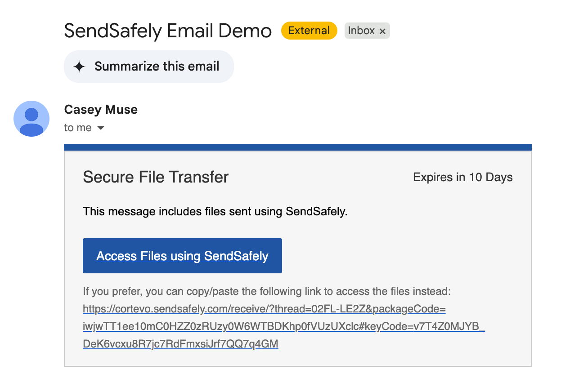Click the blue bar atop the message card
This screenshot has height=392, width=583.
[x=298, y=147]
